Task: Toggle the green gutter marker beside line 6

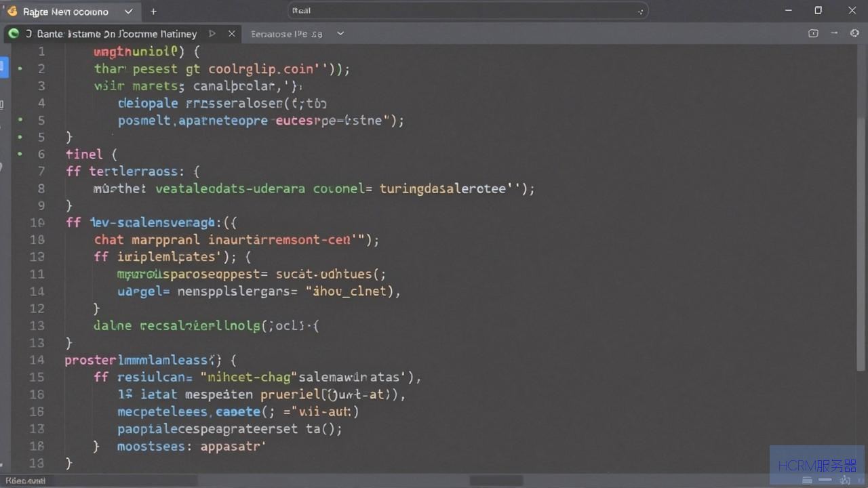Action: (x=20, y=154)
